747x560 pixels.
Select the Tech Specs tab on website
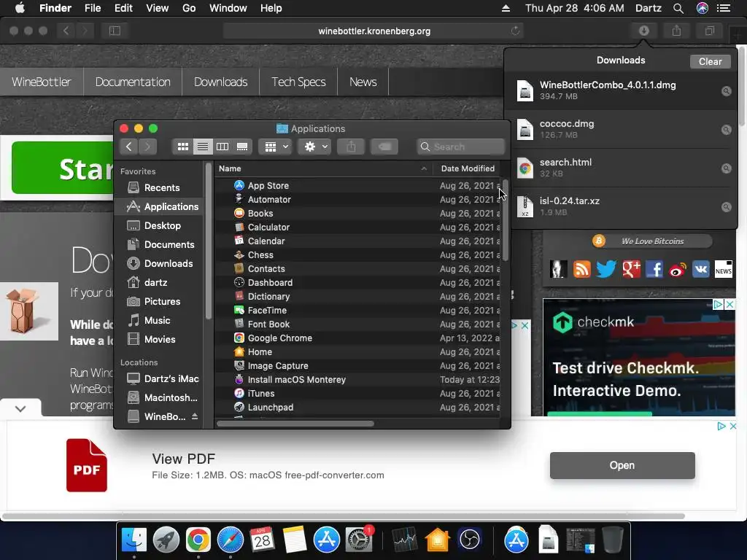coord(298,82)
